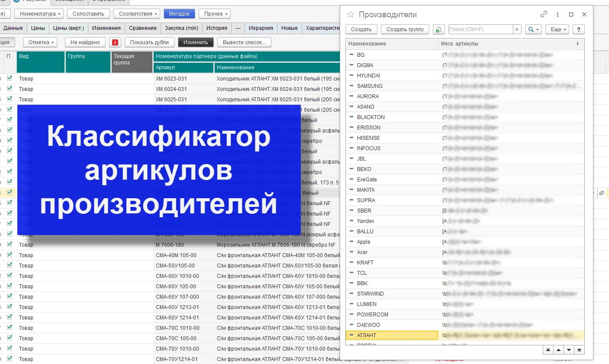609x364 pixels.
Task: Click the dash icon next to MAKITA
Action: pyautogui.click(x=351, y=190)
